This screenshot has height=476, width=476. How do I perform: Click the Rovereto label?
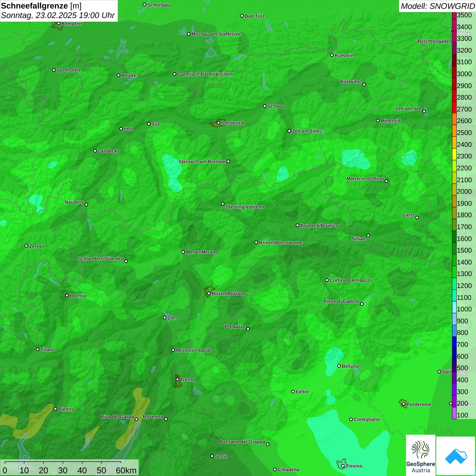pyautogui.click(x=153, y=417)
